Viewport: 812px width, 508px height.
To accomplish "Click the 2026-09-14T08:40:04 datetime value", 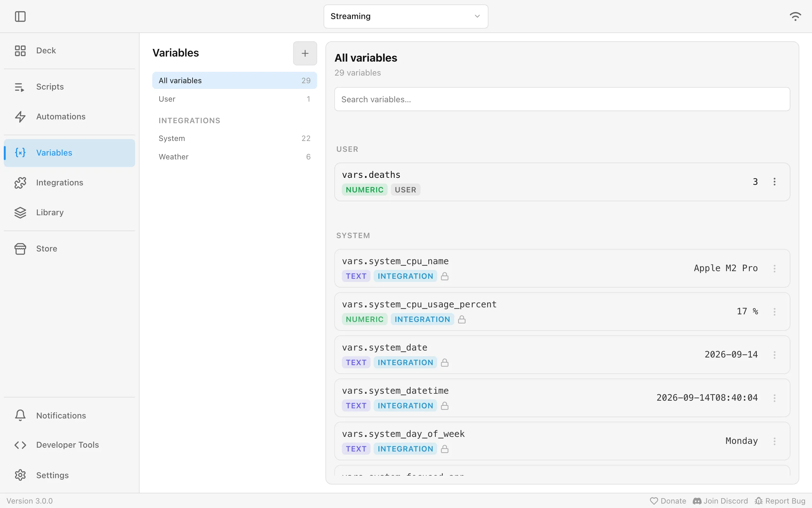I will (707, 398).
